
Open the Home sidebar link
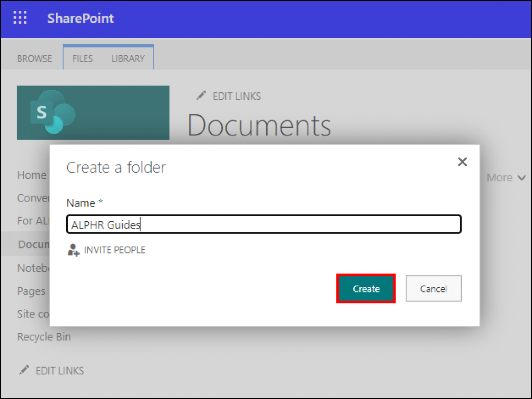31,175
